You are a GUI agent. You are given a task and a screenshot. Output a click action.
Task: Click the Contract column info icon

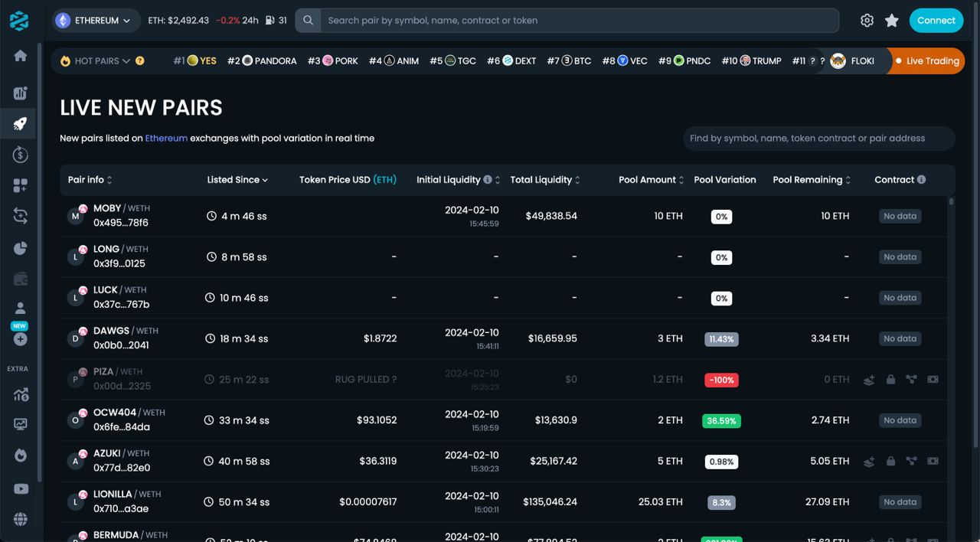click(x=921, y=180)
